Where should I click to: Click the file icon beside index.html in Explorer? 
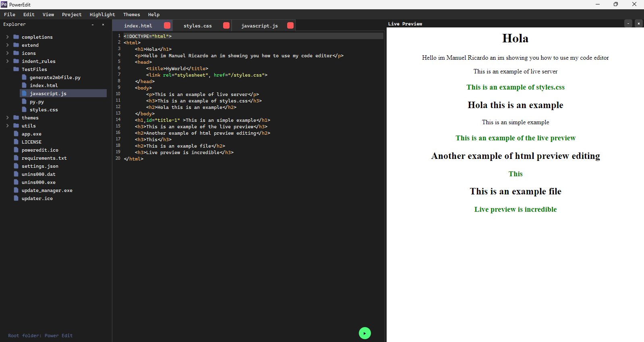click(24, 85)
